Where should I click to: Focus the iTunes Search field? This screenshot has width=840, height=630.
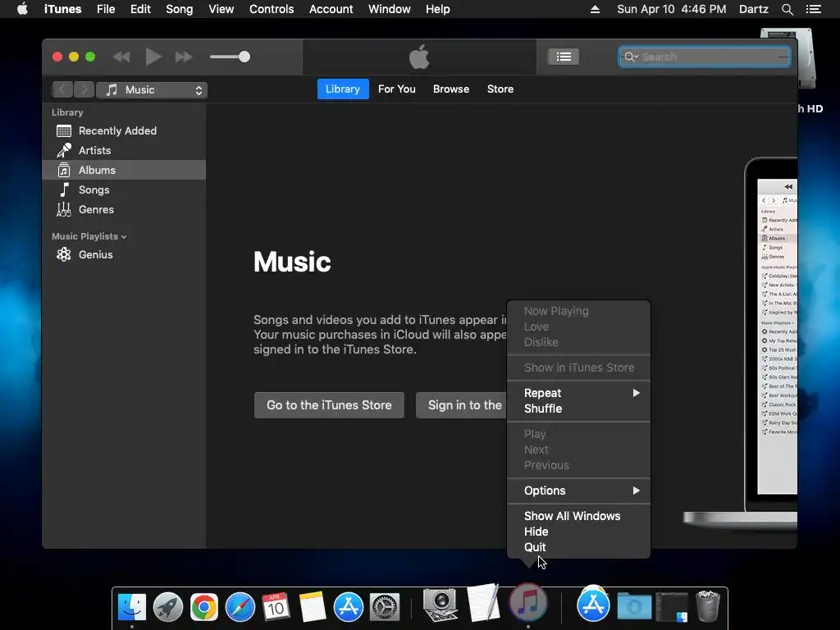(705, 57)
